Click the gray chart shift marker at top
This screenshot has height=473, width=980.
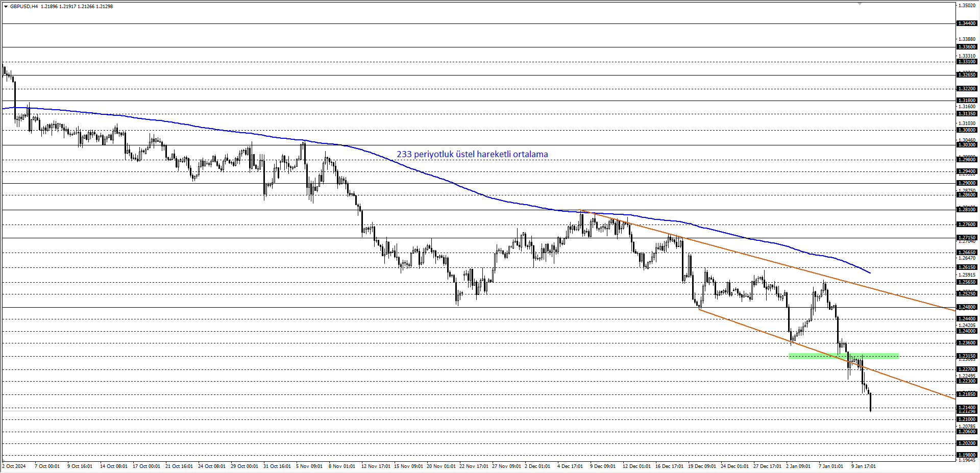860,4
